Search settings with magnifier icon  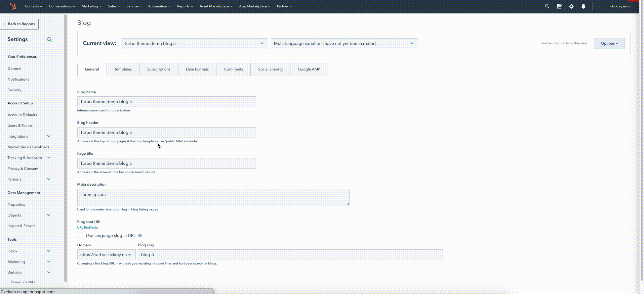click(49, 40)
